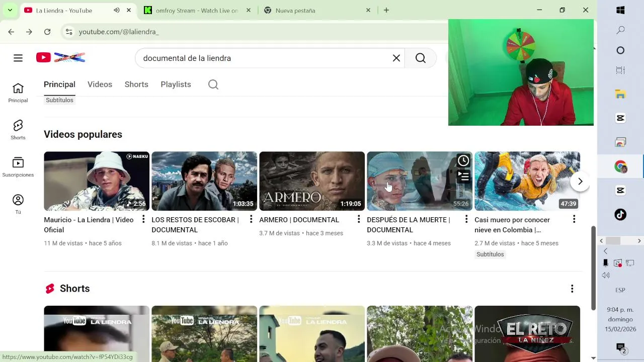The height and width of the screenshot is (362, 644).
Task: Open LOS RESTOS DE ESCOBAR title link
Action: point(195,225)
